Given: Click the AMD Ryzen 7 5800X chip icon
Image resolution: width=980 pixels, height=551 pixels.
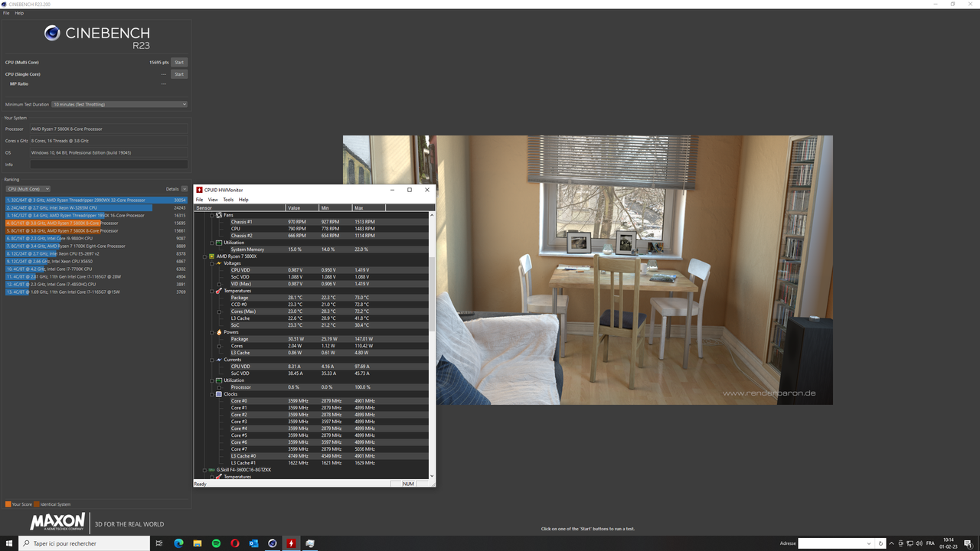Looking at the screenshot, I should pos(212,256).
